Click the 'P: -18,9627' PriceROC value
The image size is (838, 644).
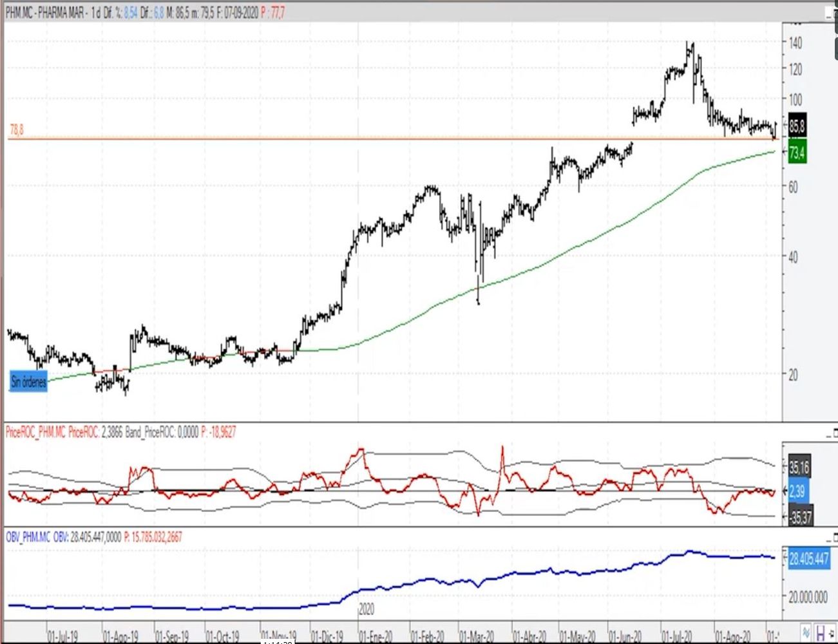point(218,432)
